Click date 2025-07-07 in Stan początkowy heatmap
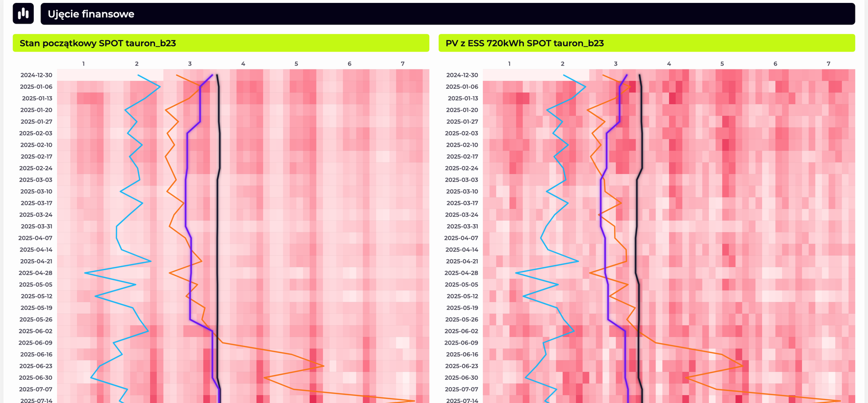This screenshot has height=403, width=868. [x=36, y=389]
